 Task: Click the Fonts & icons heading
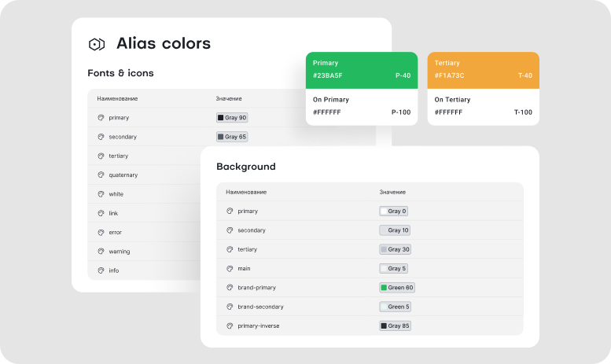tap(120, 73)
